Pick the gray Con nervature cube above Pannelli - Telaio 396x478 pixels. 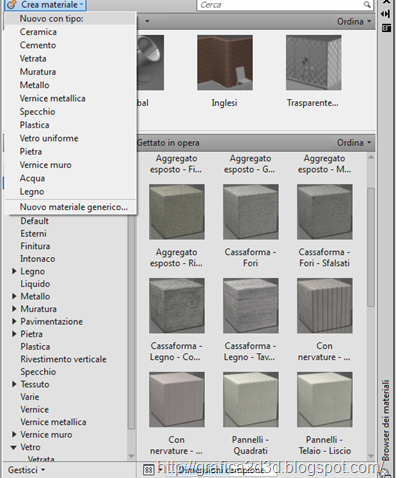(x=325, y=306)
